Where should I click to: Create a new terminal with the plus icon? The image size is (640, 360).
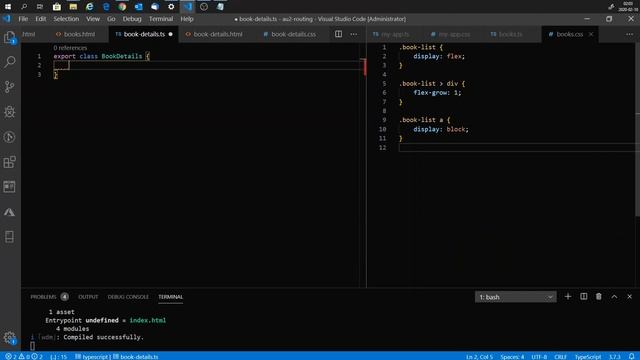[x=568, y=297]
